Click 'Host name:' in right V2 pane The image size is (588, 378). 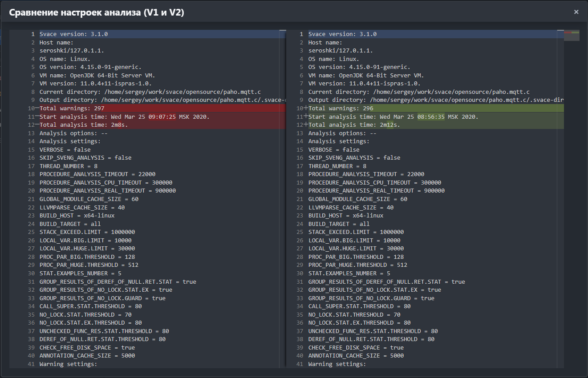(325, 42)
